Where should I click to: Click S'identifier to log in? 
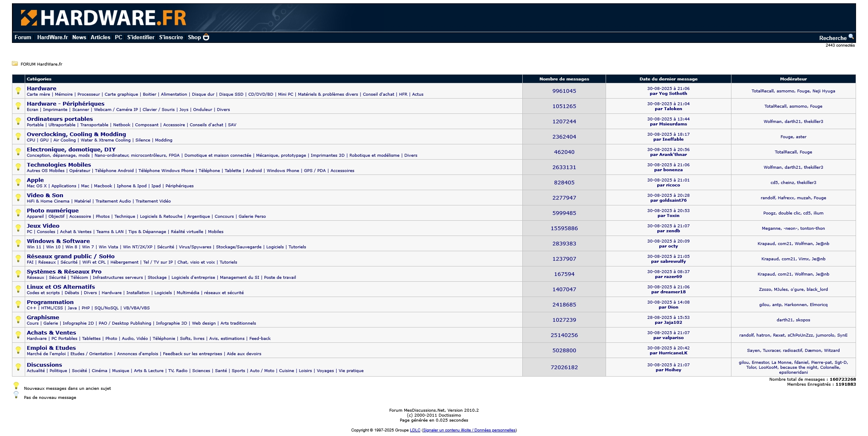[141, 37]
